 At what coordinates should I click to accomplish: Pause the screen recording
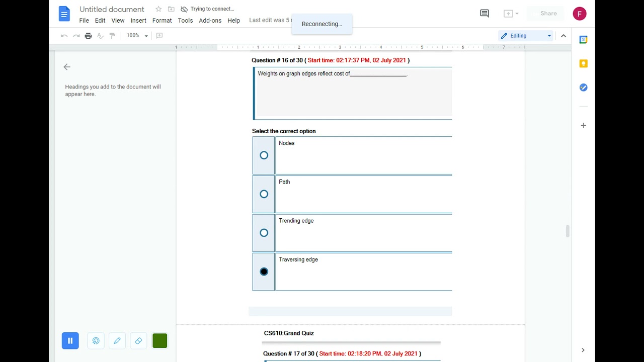pos(70,341)
